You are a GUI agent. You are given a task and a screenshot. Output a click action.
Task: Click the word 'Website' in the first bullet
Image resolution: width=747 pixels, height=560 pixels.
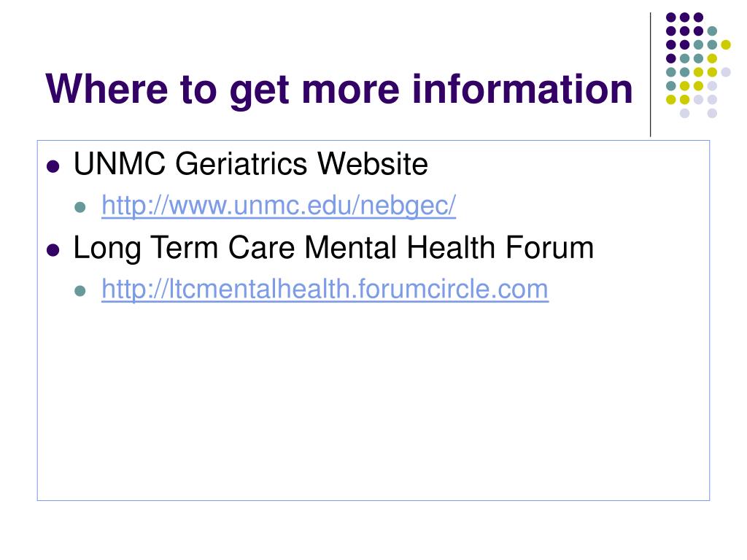click(373, 164)
